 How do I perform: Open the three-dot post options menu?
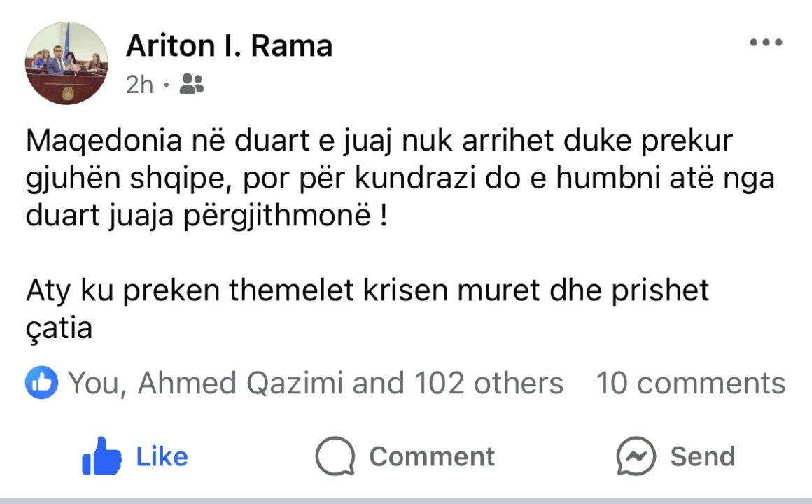pos(765,43)
